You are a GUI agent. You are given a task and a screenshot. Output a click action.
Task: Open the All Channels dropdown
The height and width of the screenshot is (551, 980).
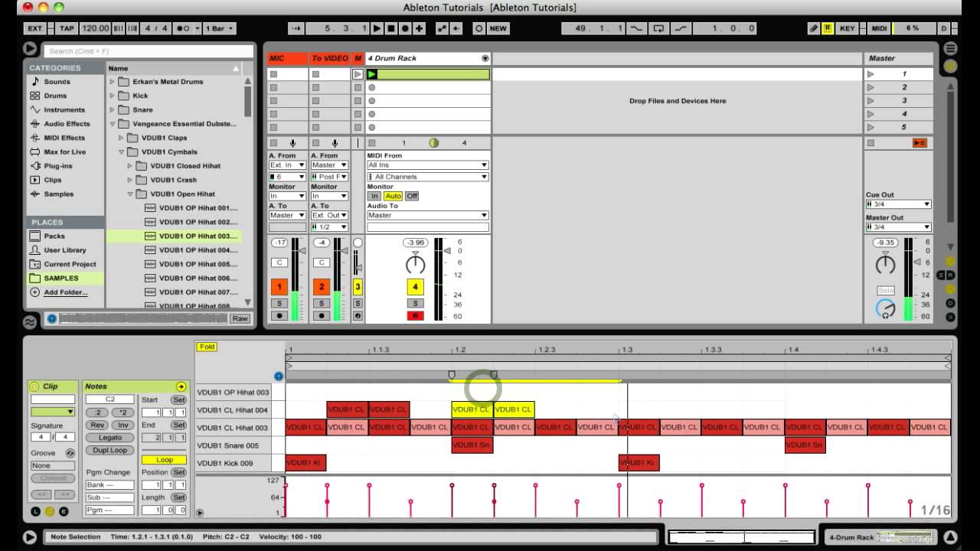(x=427, y=177)
